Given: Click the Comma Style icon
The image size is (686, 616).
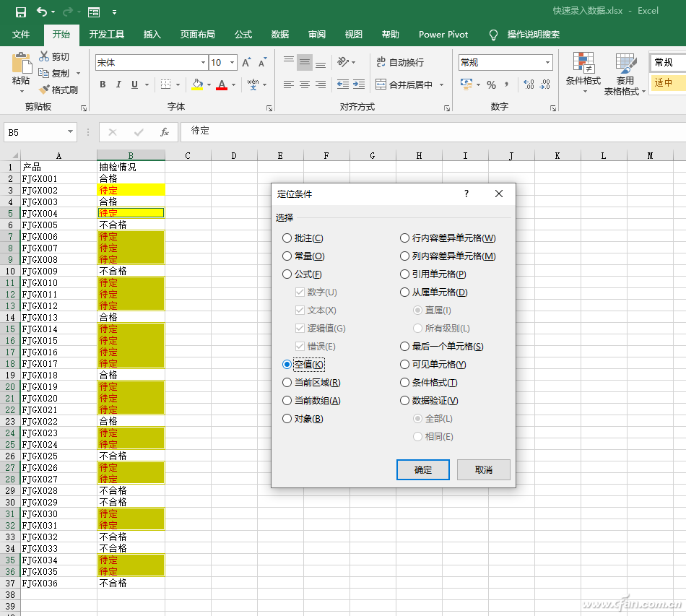Looking at the screenshot, I should click(x=506, y=84).
